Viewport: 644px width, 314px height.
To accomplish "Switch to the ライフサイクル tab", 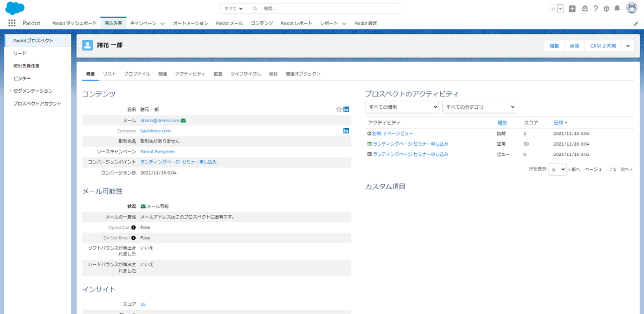I will click(x=245, y=74).
